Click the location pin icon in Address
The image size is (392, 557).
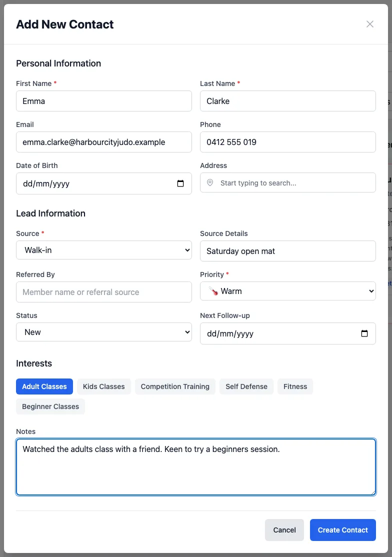tap(210, 182)
